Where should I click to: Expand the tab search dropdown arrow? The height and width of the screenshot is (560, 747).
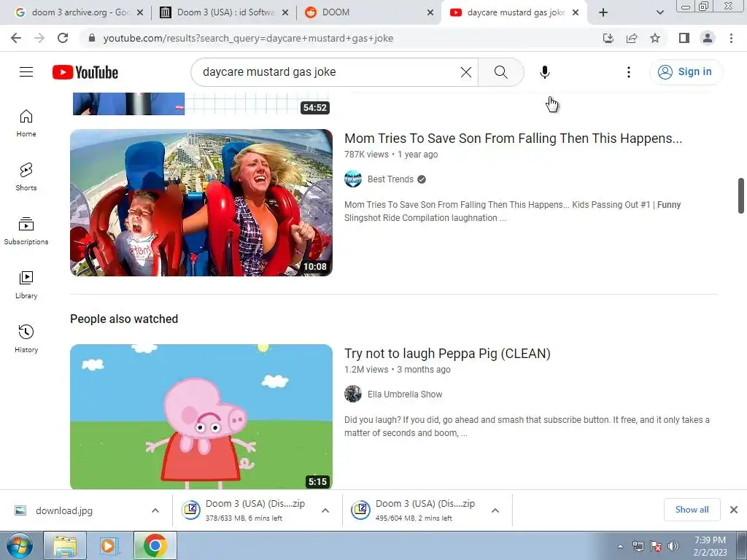(x=659, y=12)
